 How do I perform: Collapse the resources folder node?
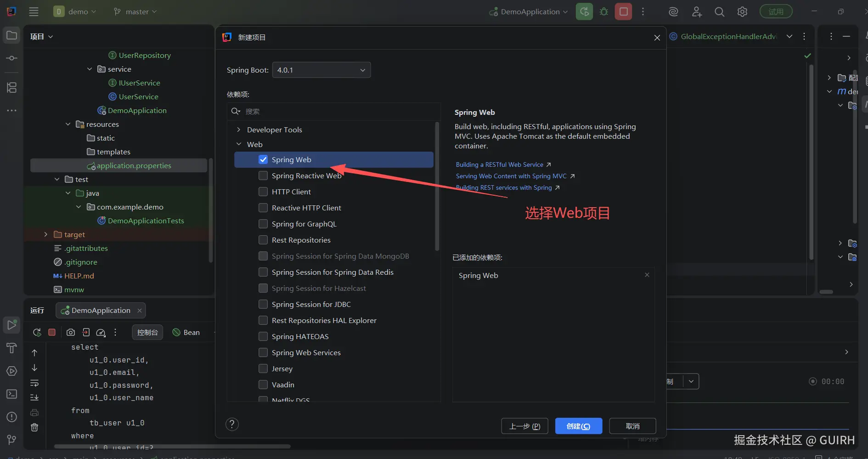[x=68, y=124]
